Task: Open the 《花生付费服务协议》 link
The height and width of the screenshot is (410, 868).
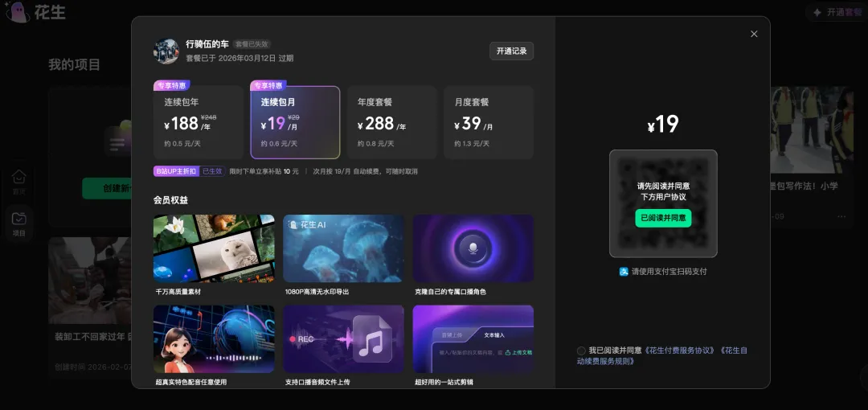Action: [x=679, y=351]
